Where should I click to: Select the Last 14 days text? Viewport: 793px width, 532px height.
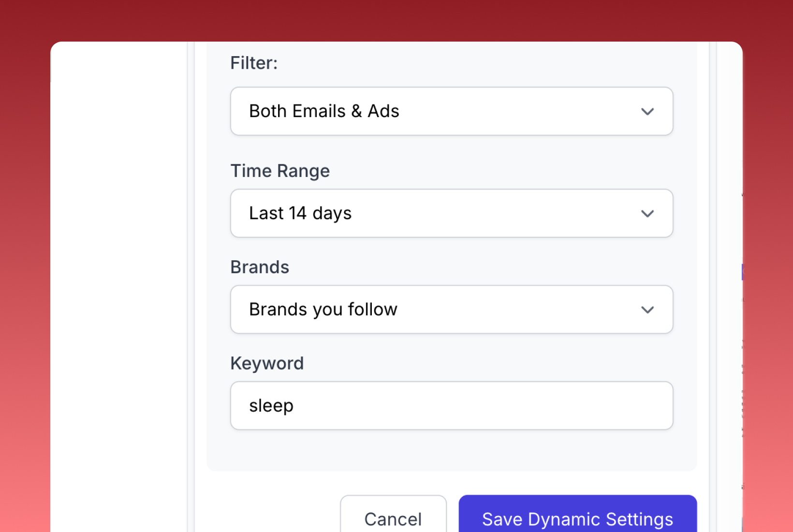point(300,213)
